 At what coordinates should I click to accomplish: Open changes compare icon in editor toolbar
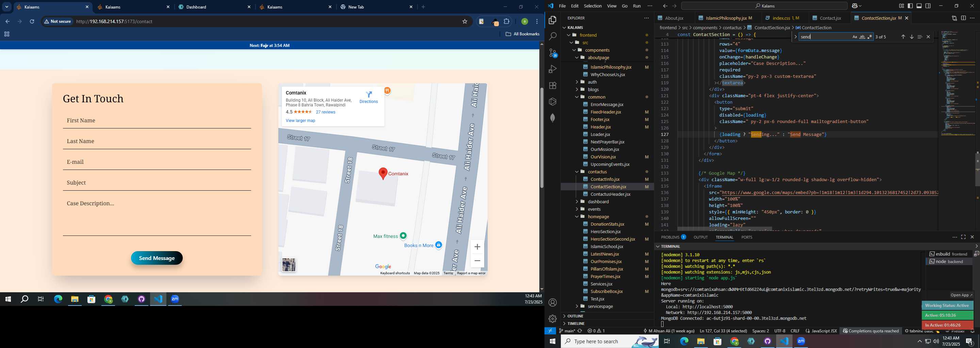click(x=954, y=18)
